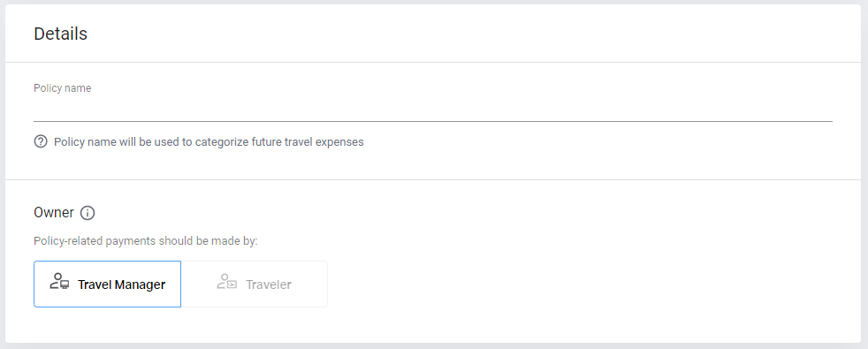Click blank area right of Details heading
Viewport: 868px width, 349px height.
coord(470,34)
